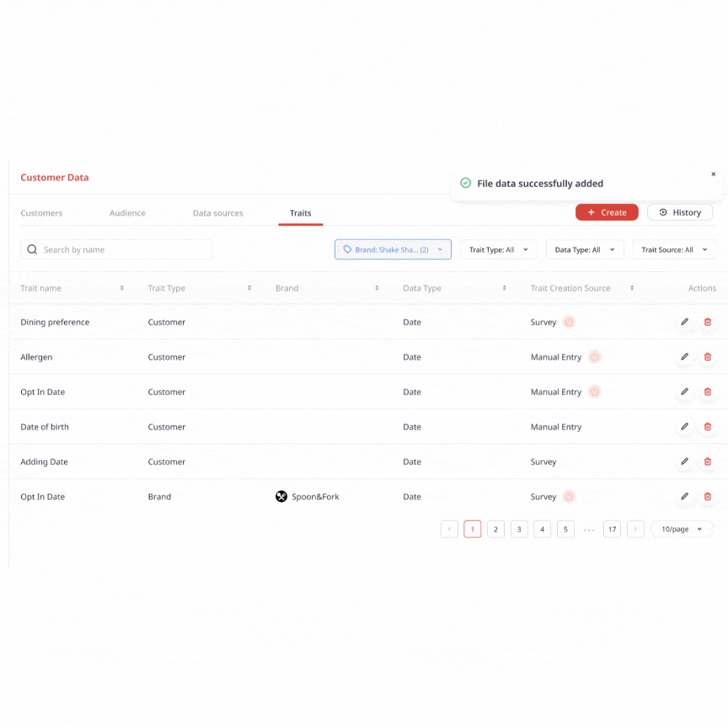Delete the Adding Date trait
The height and width of the screenshot is (728, 728).
708,461
